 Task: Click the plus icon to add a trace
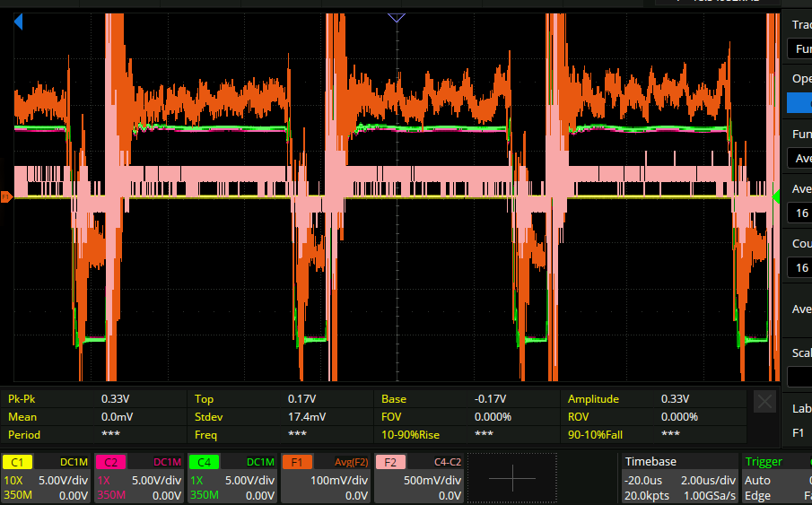coord(512,478)
